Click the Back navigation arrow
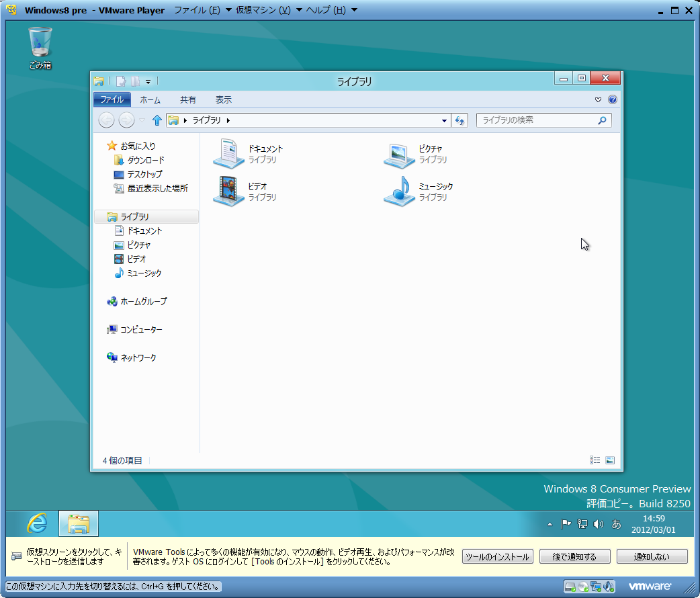The width and height of the screenshot is (700, 598). [106, 120]
